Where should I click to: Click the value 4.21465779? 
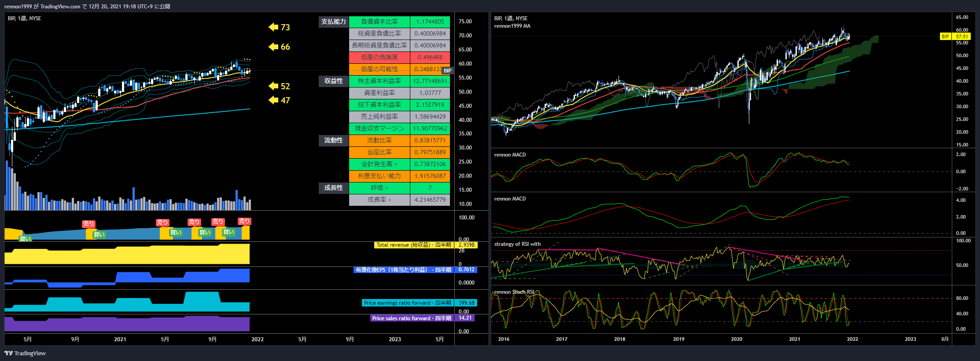[430, 200]
